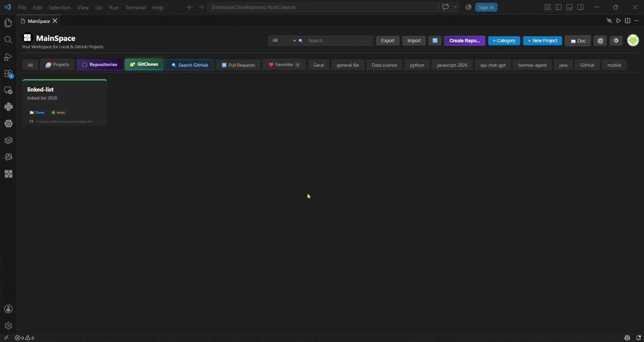Open the Explorer view in the activity bar
The width and height of the screenshot is (644, 342).
(x=8, y=23)
